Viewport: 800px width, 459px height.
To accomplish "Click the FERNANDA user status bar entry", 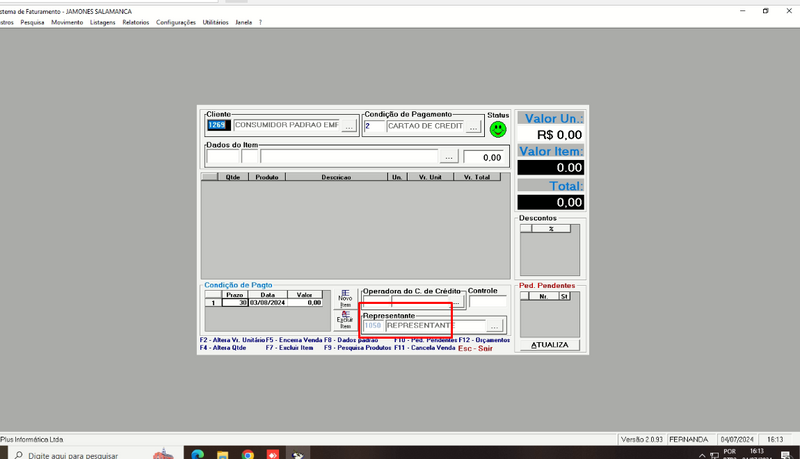I will coord(689,439).
